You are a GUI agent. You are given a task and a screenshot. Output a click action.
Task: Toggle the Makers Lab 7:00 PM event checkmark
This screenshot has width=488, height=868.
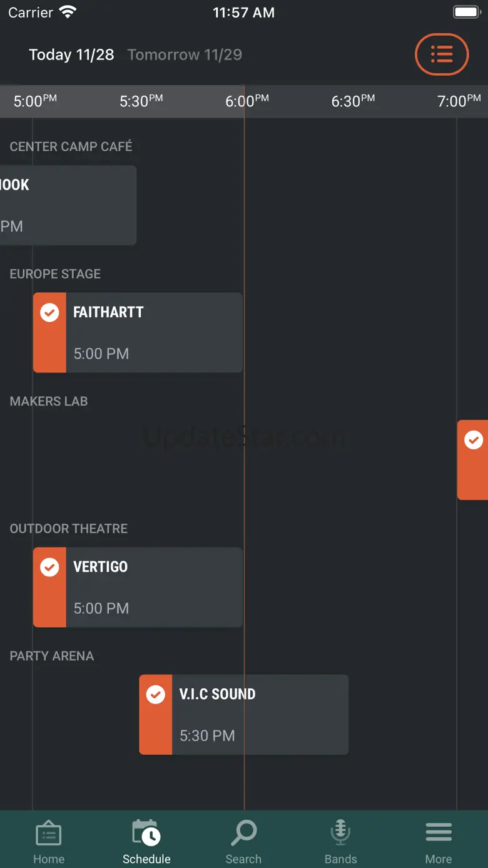click(x=474, y=440)
